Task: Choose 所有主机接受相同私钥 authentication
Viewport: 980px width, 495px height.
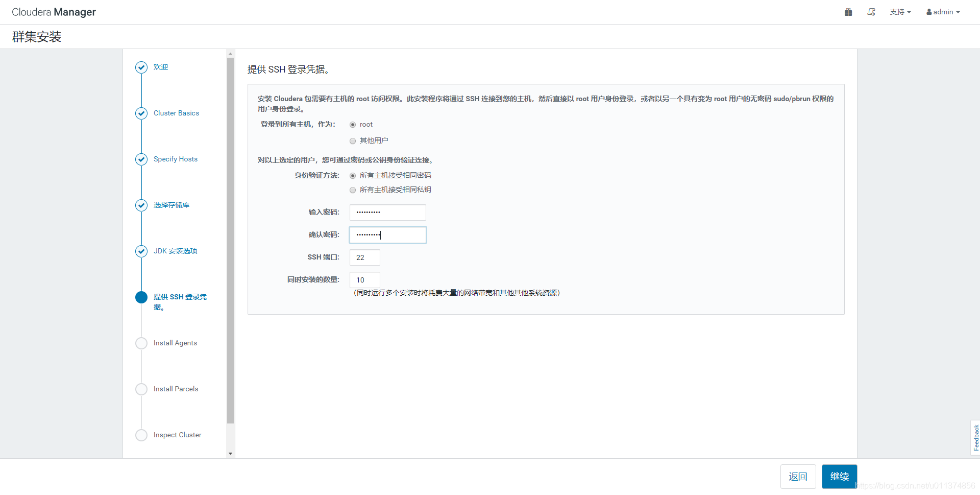Action: click(353, 190)
